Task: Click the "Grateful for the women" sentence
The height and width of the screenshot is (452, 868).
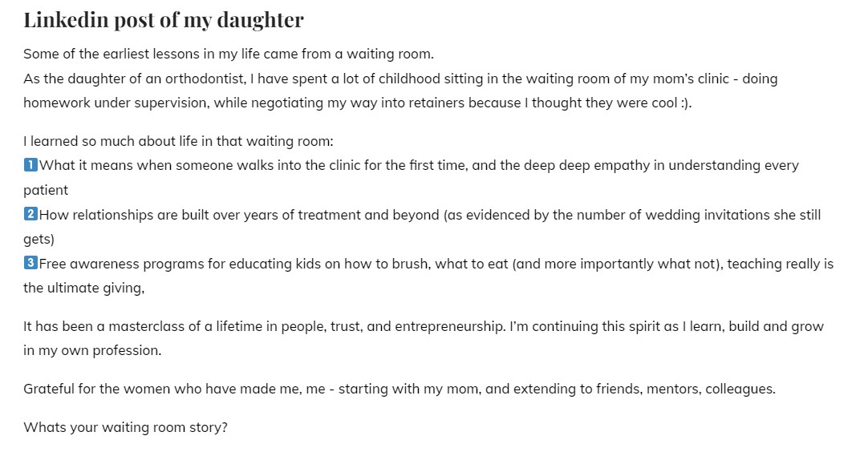Action: 400,389
